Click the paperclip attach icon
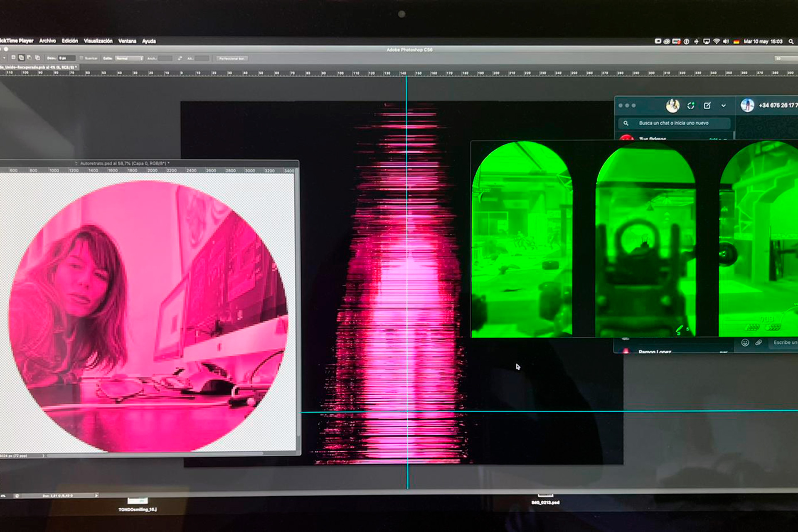 pos(759,343)
